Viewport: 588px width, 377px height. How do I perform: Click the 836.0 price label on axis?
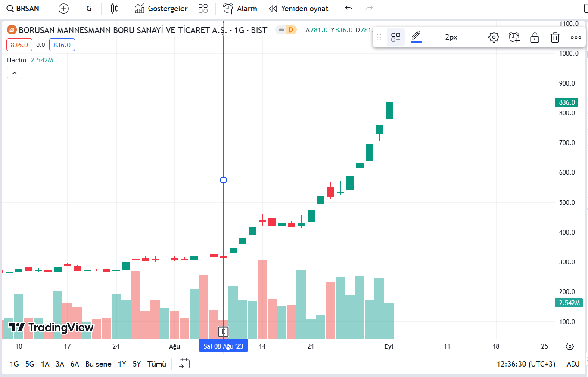pos(567,102)
